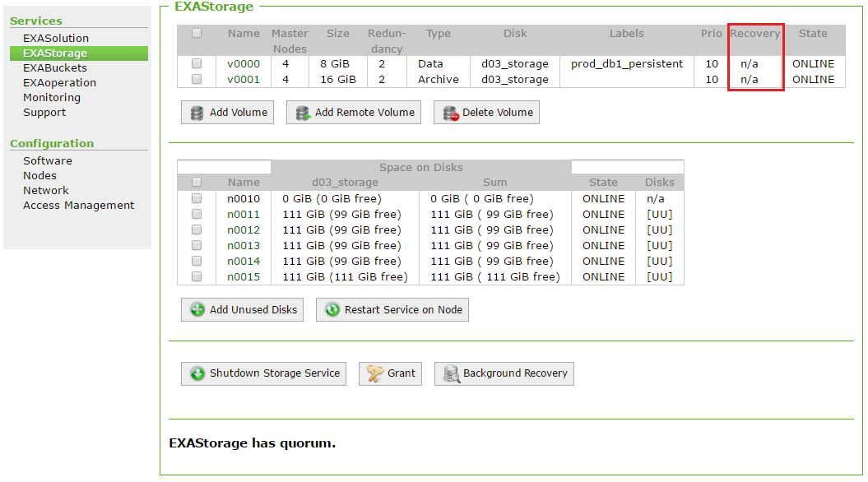Click the Add Volume database icon
The image size is (868, 482).
click(197, 113)
